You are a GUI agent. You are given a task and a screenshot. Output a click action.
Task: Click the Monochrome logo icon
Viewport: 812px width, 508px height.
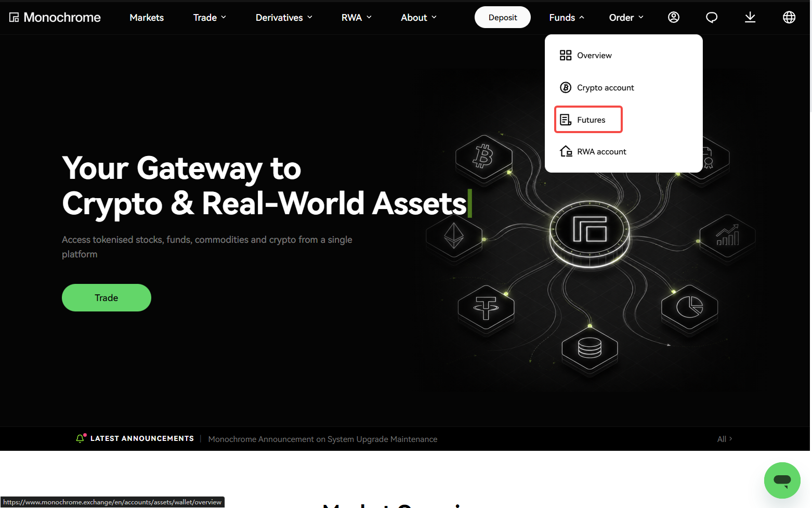[14, 18]
